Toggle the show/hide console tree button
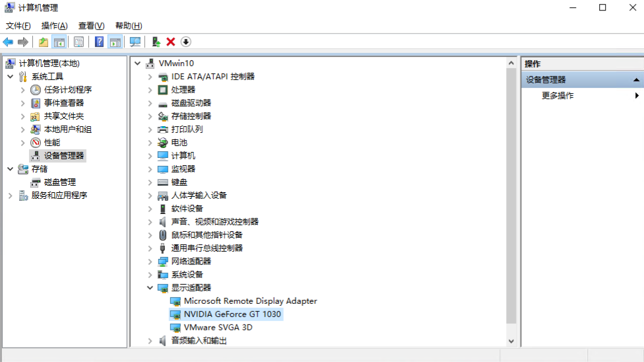Viewport: 644px width, 362px height. (59, 42)
